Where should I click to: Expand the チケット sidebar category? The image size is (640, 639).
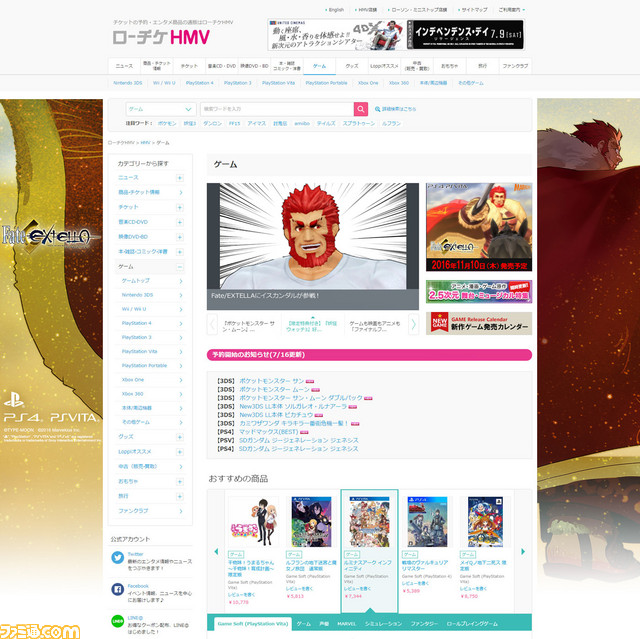(180, 208)
